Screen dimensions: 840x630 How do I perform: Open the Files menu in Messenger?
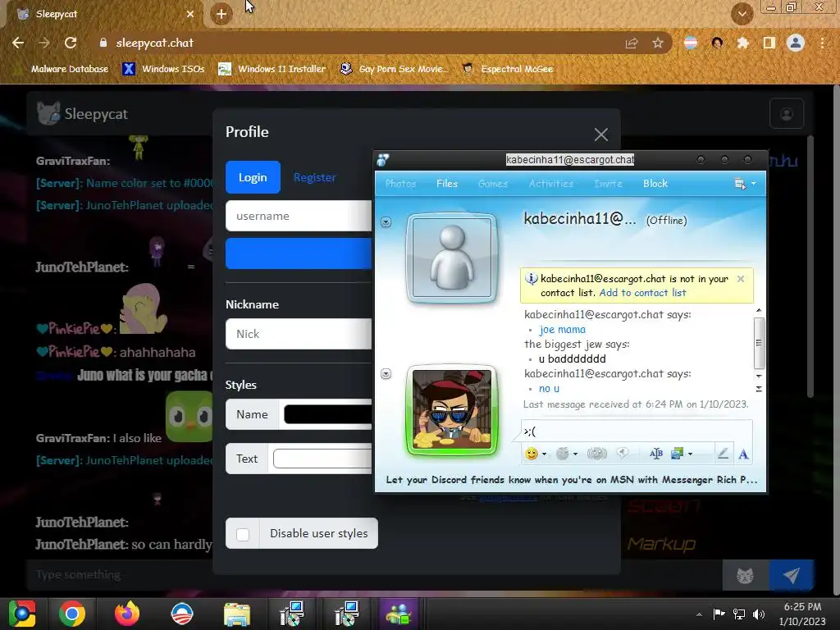pyautogui.click(x=447, y=184)
